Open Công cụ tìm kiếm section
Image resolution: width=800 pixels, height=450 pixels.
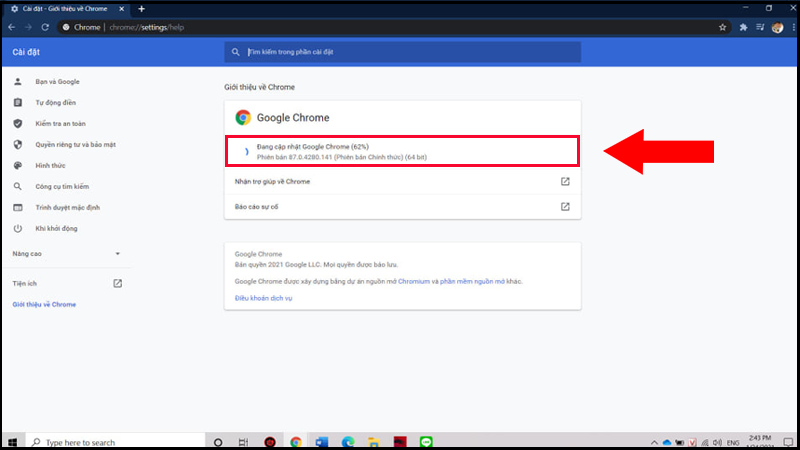[62, 186]
